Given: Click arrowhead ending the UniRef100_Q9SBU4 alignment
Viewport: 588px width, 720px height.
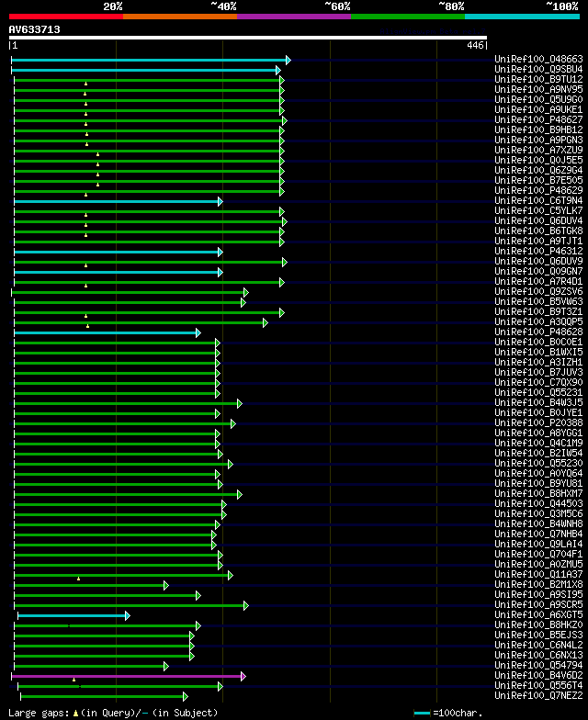Looking at the screenshot, I should coord(277,70).
